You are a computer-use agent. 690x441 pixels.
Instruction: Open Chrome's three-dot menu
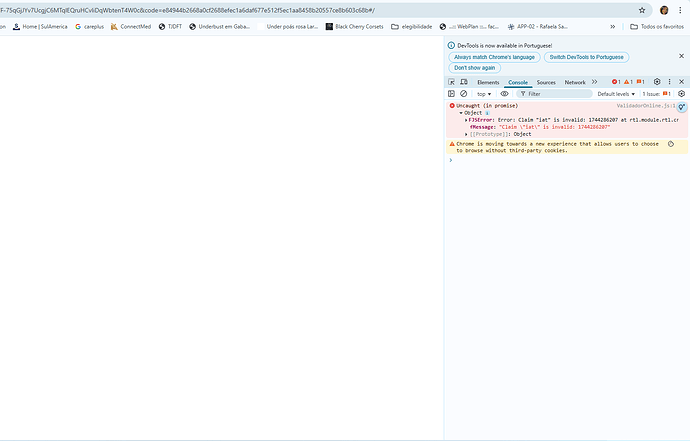[680, 10]
